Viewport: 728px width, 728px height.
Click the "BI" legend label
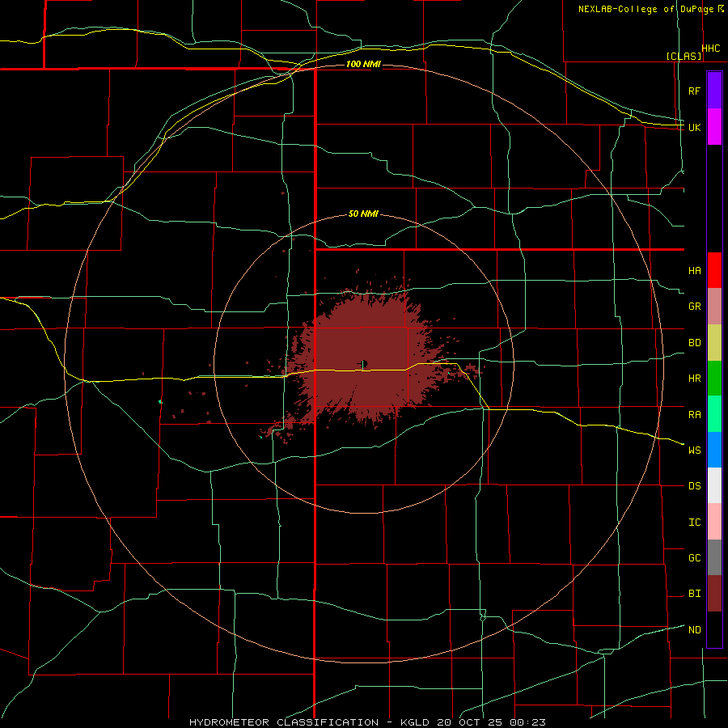coord(695,594)
